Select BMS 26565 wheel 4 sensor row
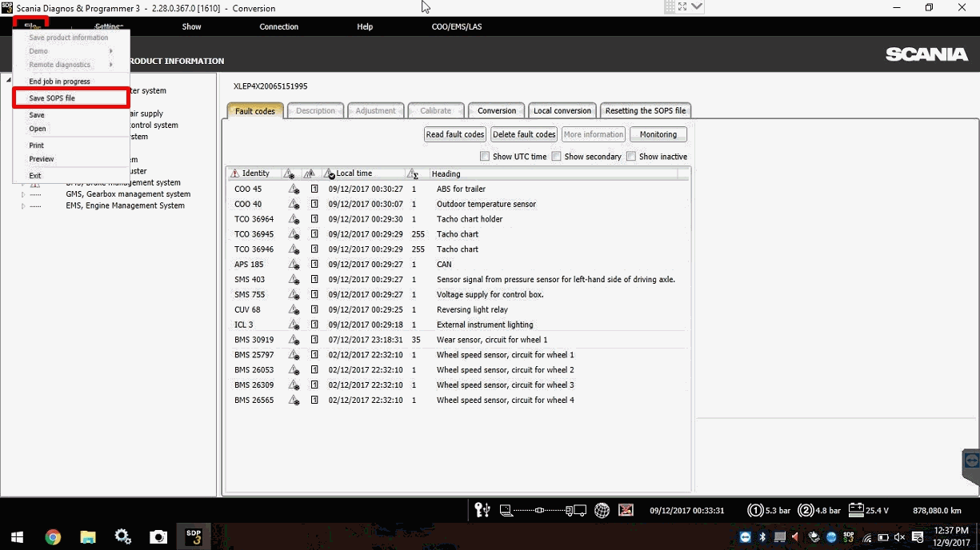980x550 pixels. coord(458,401)
